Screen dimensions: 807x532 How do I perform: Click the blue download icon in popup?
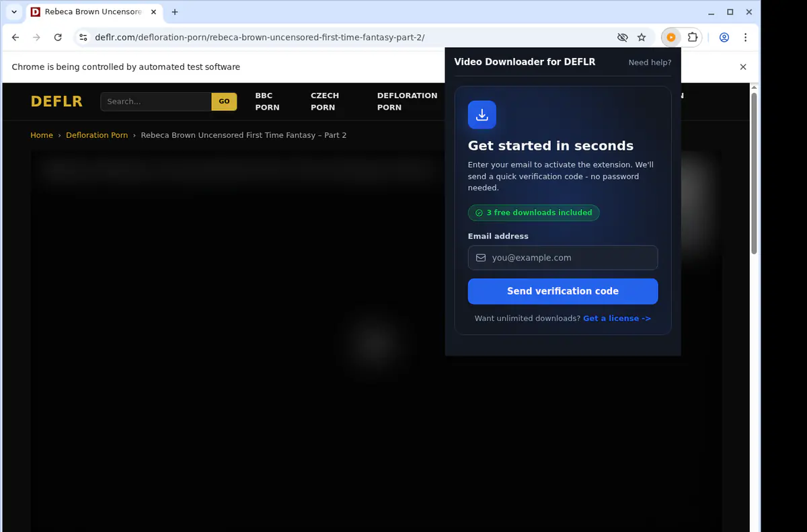click(482, 115)
